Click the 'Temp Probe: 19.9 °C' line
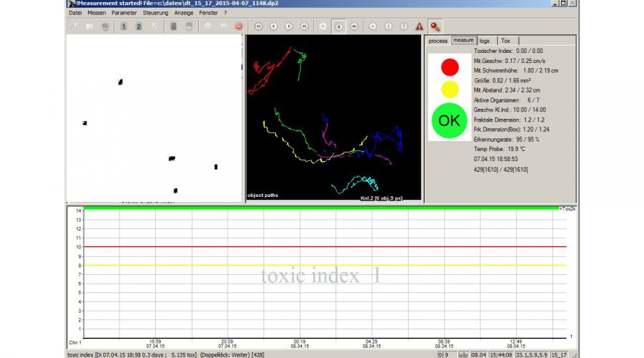 (499, 149)
